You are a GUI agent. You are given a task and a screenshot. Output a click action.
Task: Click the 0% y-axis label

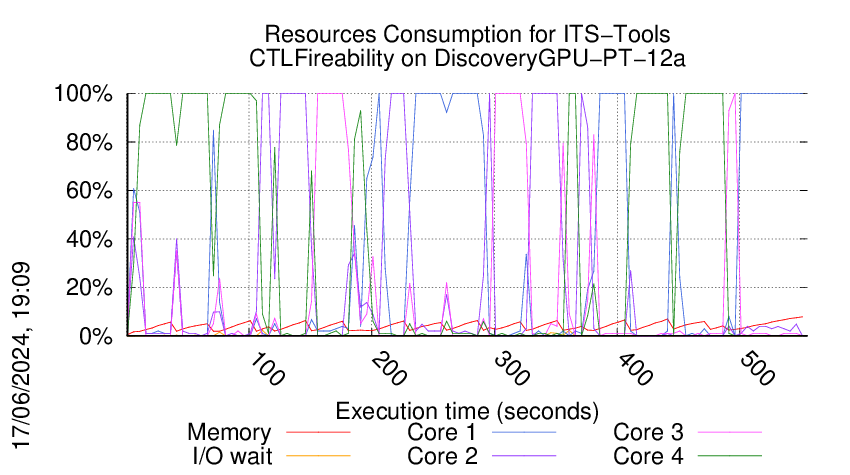[96, 336]
